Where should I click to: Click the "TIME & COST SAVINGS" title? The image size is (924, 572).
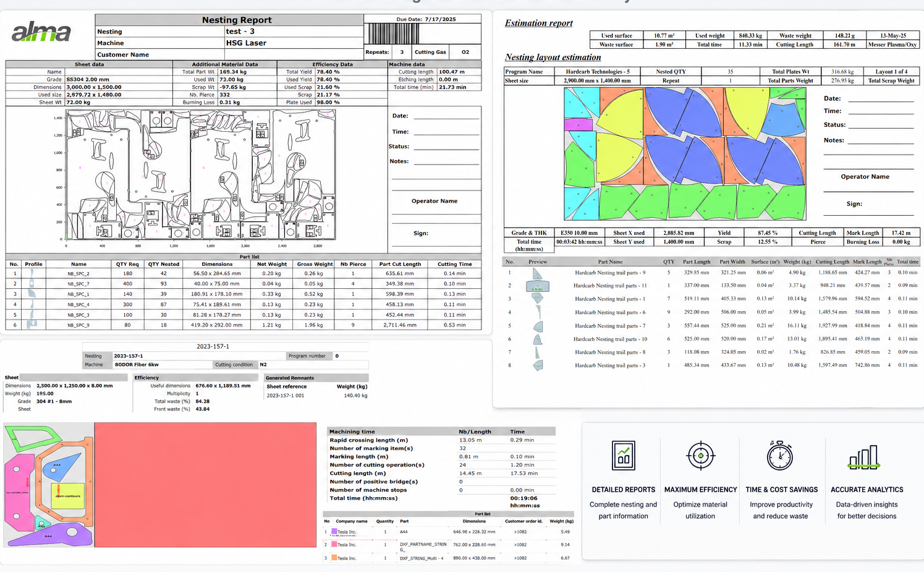(781, 489)
